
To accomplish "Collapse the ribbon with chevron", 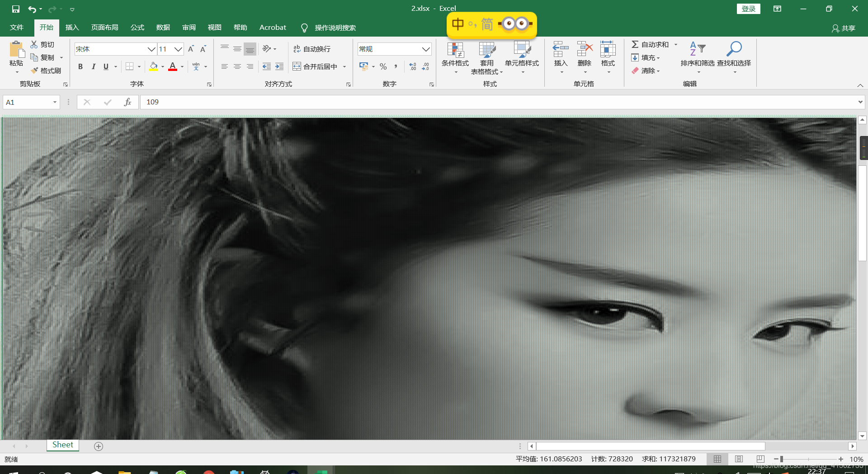I will coord(860,85).
